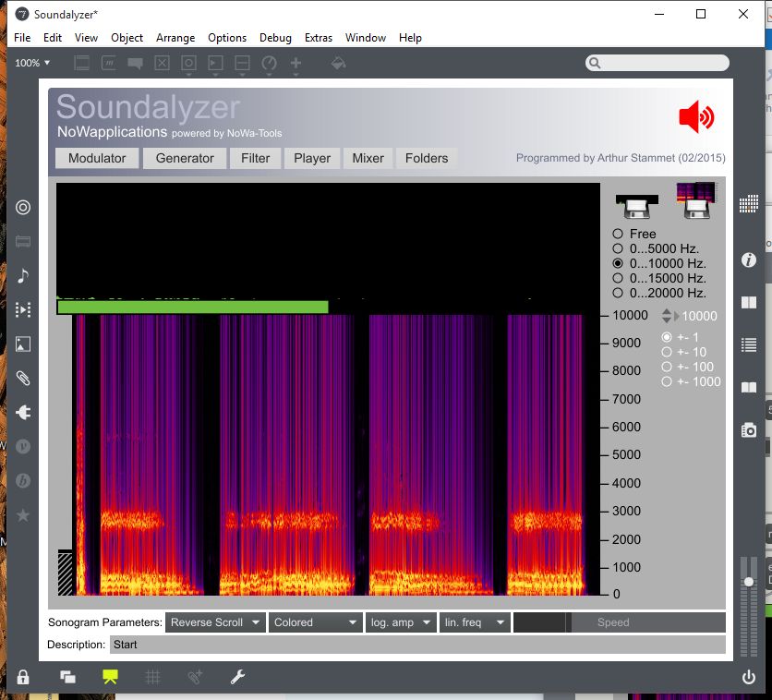Open the console list icon in right sidebar

tap(749, 345)
